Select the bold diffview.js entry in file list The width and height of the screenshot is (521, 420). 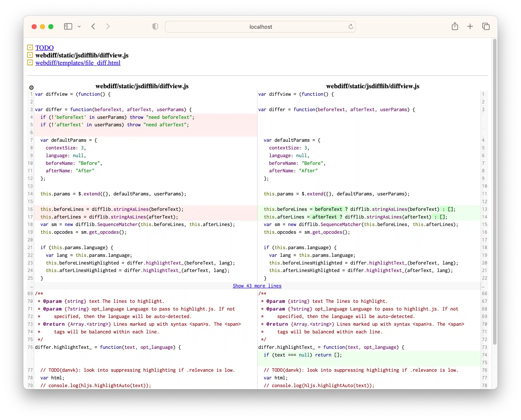82,55
